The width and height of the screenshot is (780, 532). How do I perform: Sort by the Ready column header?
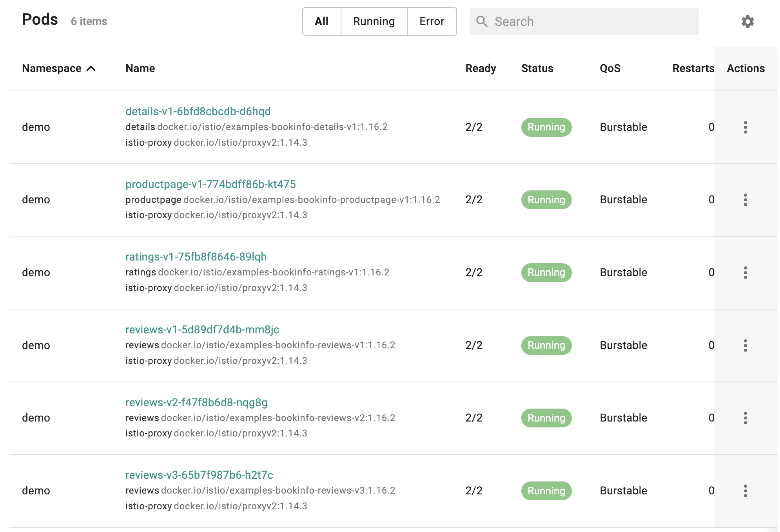click(x=481, y=69)
